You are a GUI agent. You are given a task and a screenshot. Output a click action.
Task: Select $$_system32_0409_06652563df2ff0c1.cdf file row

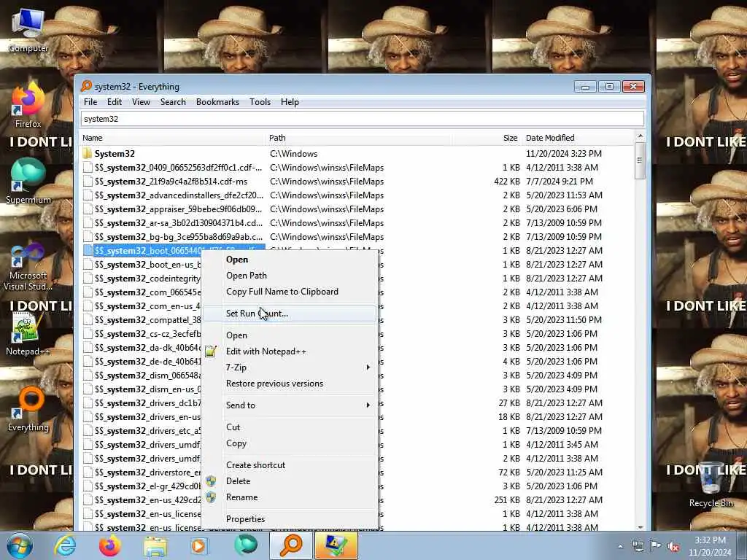(357, 168)
